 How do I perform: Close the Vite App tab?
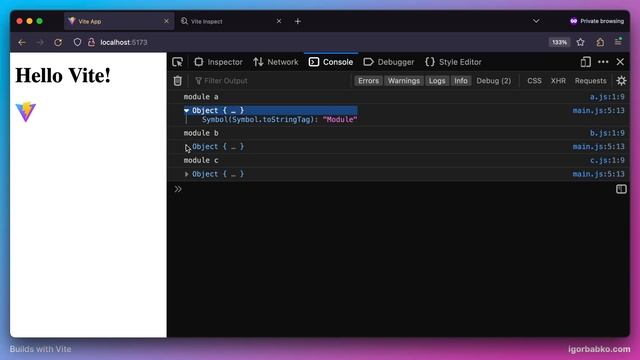pyautogui.click(x=166, y=21)
